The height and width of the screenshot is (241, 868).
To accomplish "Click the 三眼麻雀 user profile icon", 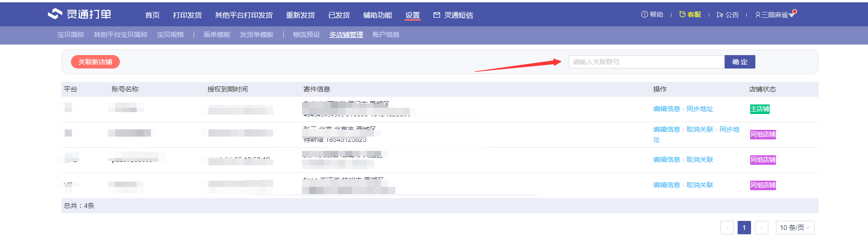I will click(x=758, y=15).
